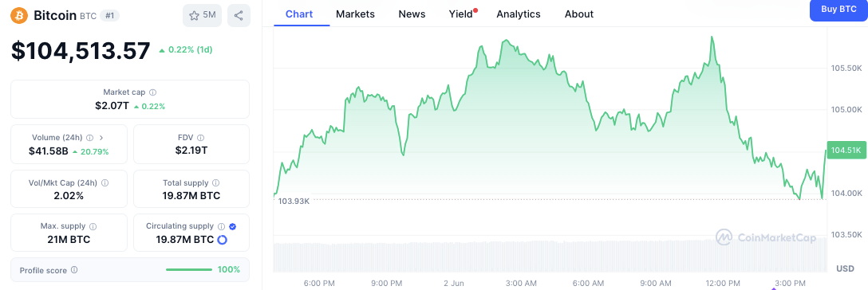Click the Total supply info icon

tap(216, 182)
